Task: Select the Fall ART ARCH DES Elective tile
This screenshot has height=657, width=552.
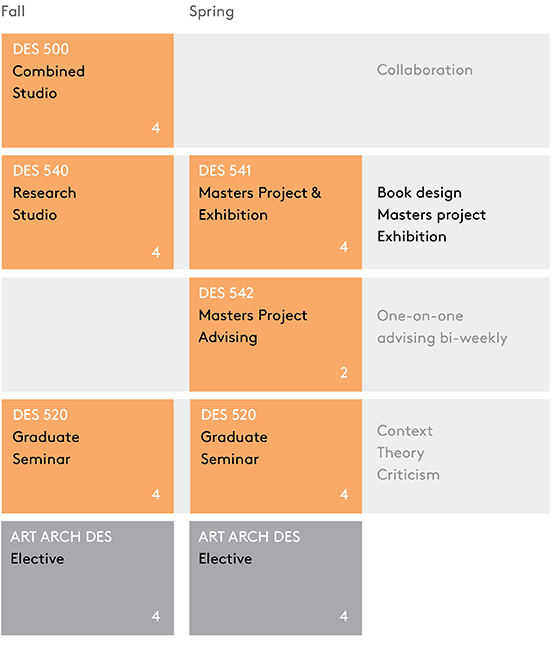Action: (x=88, y=578)
